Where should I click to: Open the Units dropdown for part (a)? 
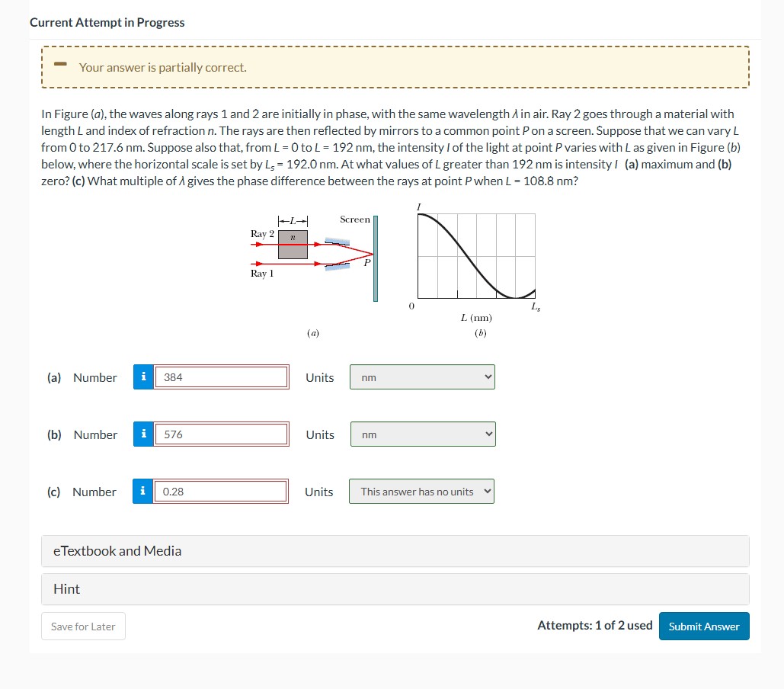pos(421,377)
